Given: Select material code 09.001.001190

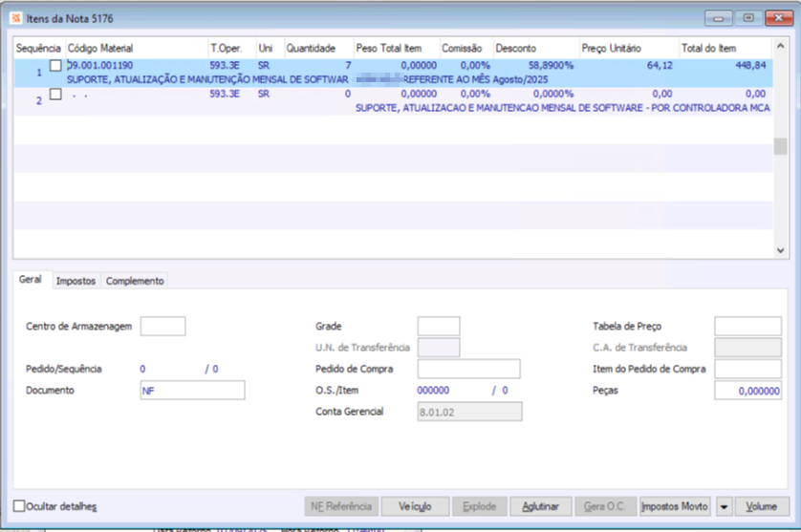Looking at the screenshot, I should point(100,65).
